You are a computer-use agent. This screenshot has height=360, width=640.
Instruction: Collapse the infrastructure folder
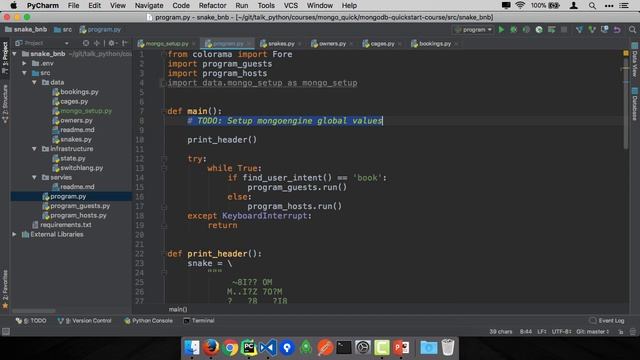[34, 149]
